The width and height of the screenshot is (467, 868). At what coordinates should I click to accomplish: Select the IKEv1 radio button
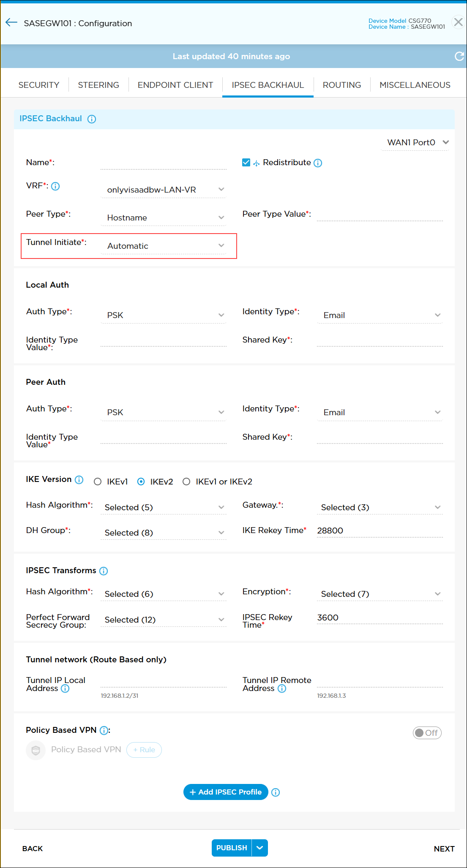coord(98,482)
